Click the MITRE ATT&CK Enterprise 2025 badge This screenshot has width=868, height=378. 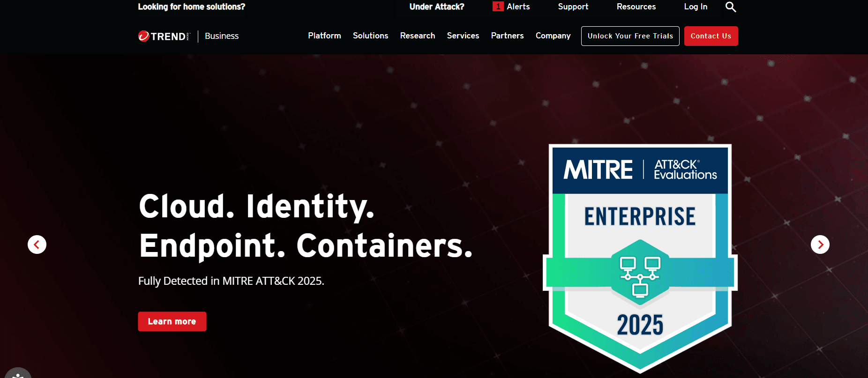click(x=640, y=259)
